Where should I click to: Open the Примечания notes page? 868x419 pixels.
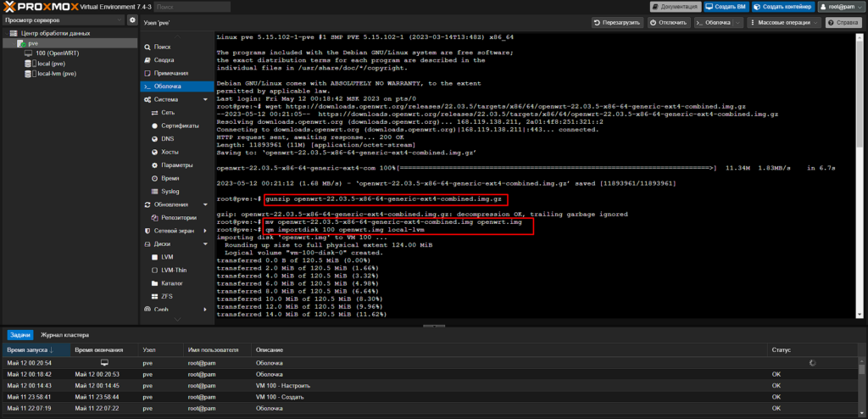pyautogui.click(x=171, y=73)
